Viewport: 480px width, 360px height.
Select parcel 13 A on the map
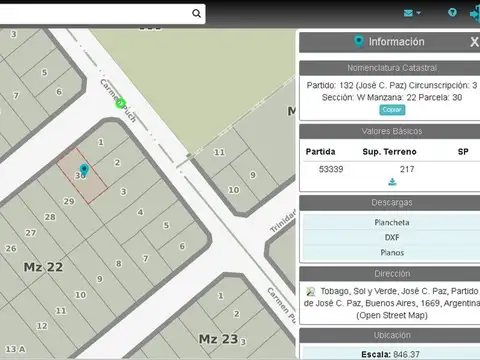(x=15, y=349)
